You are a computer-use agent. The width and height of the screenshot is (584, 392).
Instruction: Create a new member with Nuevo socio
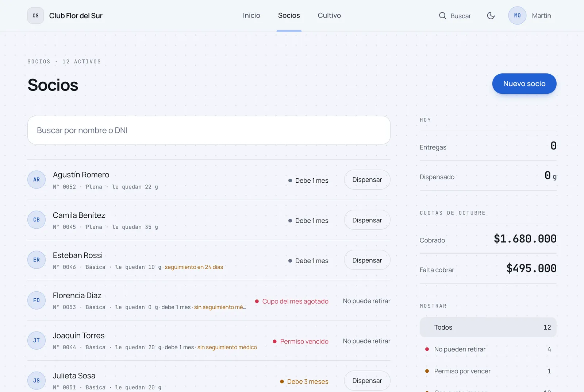[524, 84]
